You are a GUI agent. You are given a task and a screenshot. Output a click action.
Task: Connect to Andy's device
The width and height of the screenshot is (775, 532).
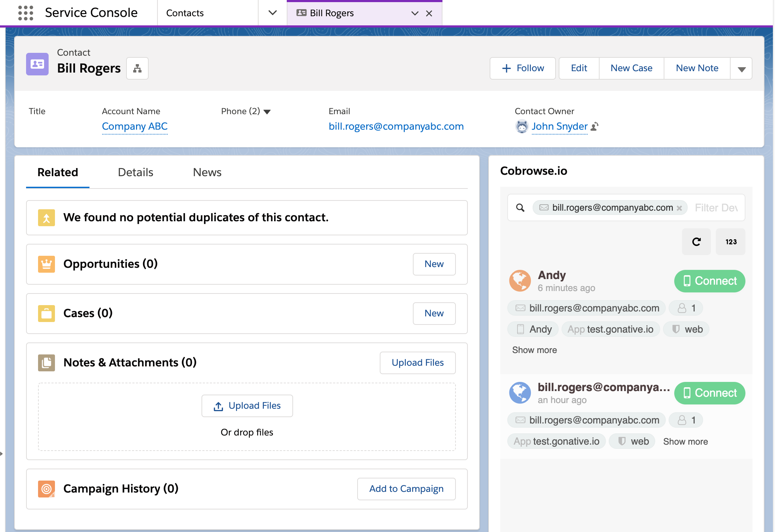(710, 281)
